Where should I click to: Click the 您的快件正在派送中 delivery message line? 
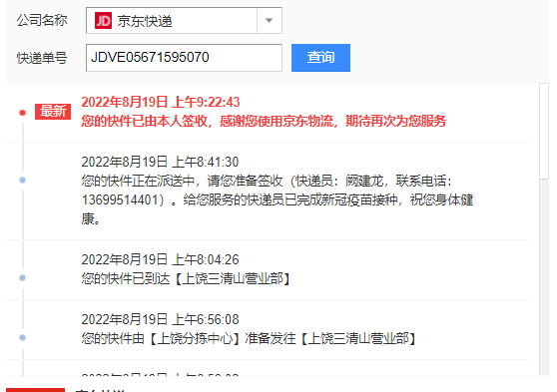point(267,182)
